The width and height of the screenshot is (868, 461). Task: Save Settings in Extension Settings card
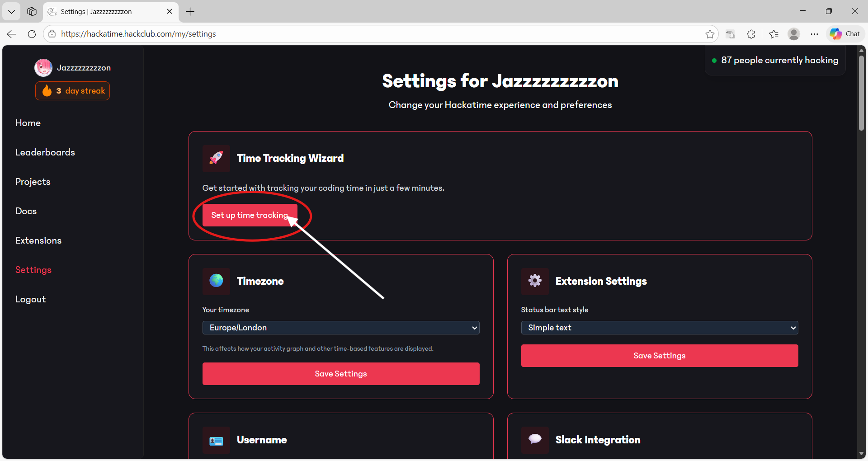[x=660, y=356]
